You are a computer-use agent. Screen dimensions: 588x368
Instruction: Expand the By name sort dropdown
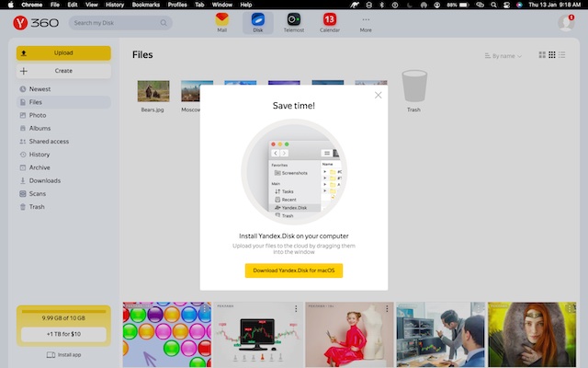click(503, 56)
